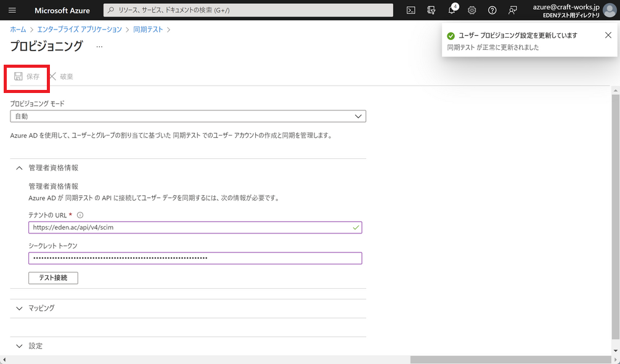620x364 pixels.
Task: Expand the 設定 section
Action: [19, 346]
